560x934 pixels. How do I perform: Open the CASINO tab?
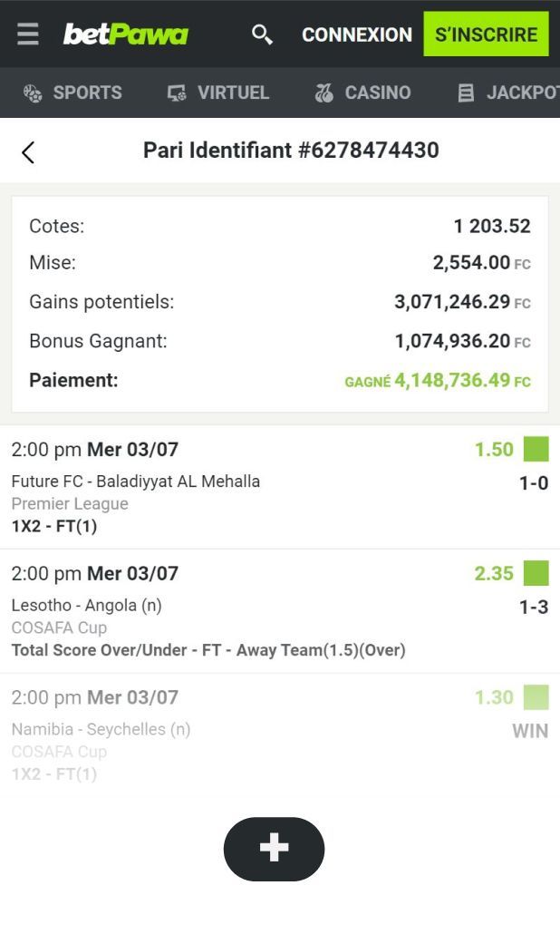click(x=377, y=92)
